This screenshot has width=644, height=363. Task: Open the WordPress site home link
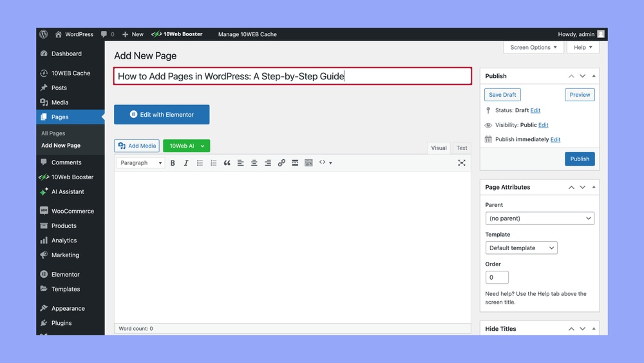tap(74, 34)
